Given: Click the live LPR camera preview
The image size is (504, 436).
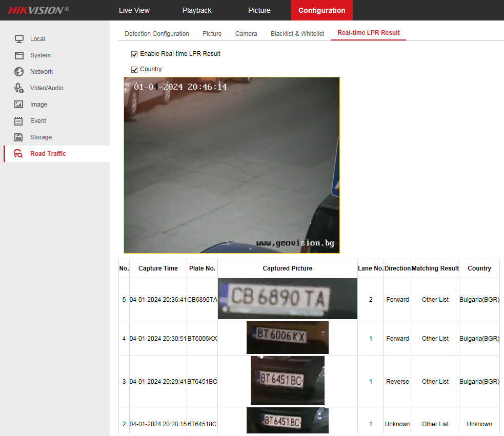Looking at the screenshot, I should point(232,165).
